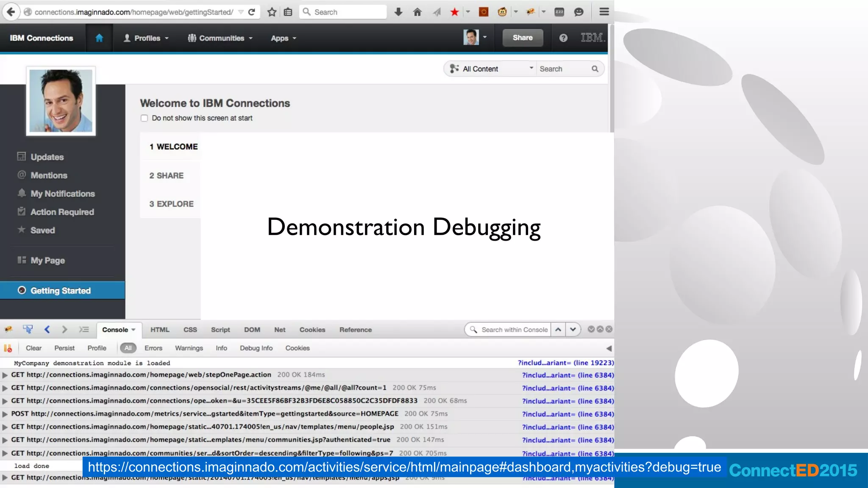Bookmark this page with the star icon
The image size is (868, 488).
(x=272, y=12)
